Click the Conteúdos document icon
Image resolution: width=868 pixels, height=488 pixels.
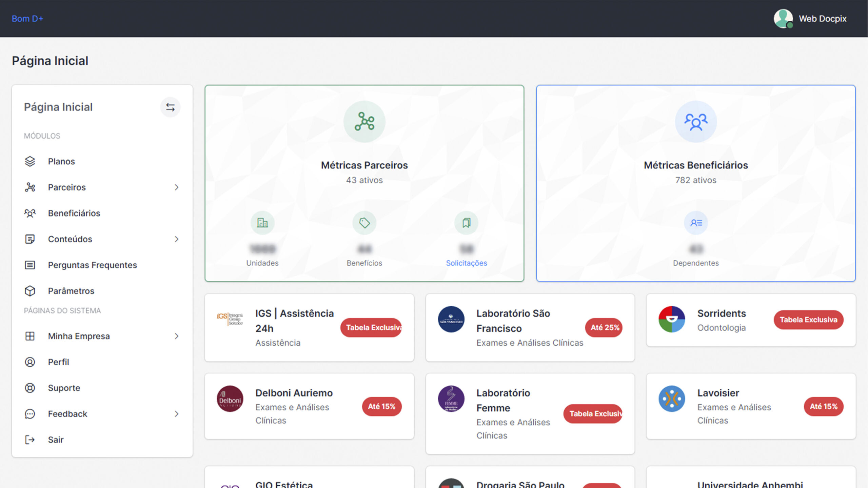tap(30, 239)
